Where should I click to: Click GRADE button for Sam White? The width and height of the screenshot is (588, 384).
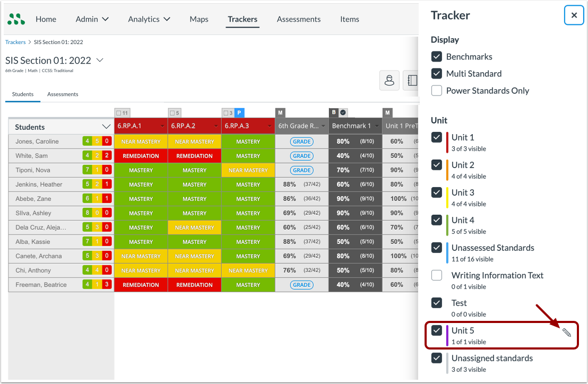[x=301, y=156]
